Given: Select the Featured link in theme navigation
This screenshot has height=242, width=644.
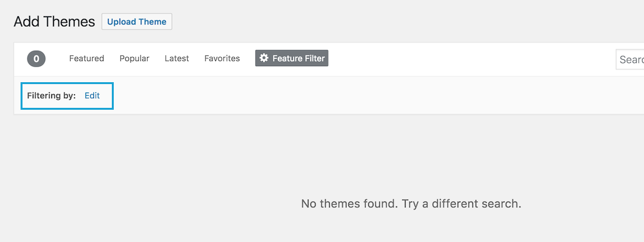Looking at the screenshot, I should click(x=87, y=58).
